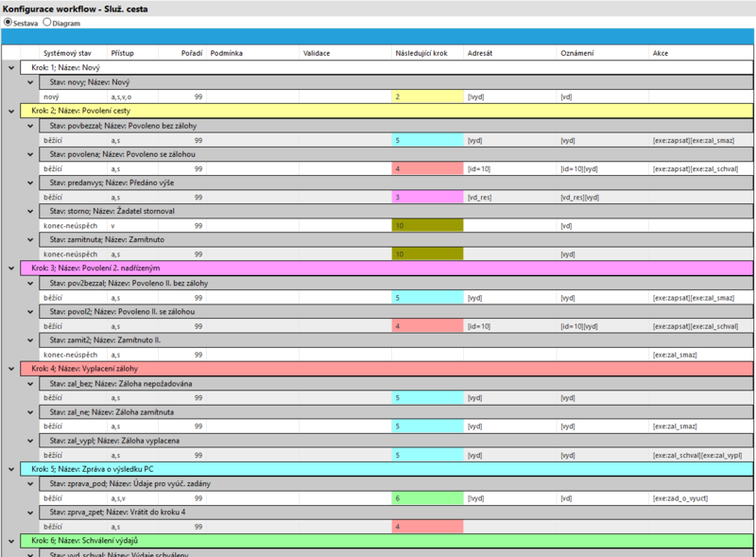
Task: Collapse Krok 5 Zpráva o výsledku PC
Action: click(x=11, y=469)
